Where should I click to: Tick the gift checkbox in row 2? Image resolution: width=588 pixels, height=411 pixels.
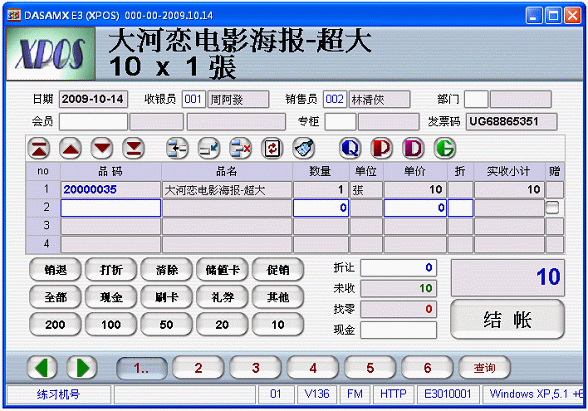pyautogui.click(x=552, y=208)
